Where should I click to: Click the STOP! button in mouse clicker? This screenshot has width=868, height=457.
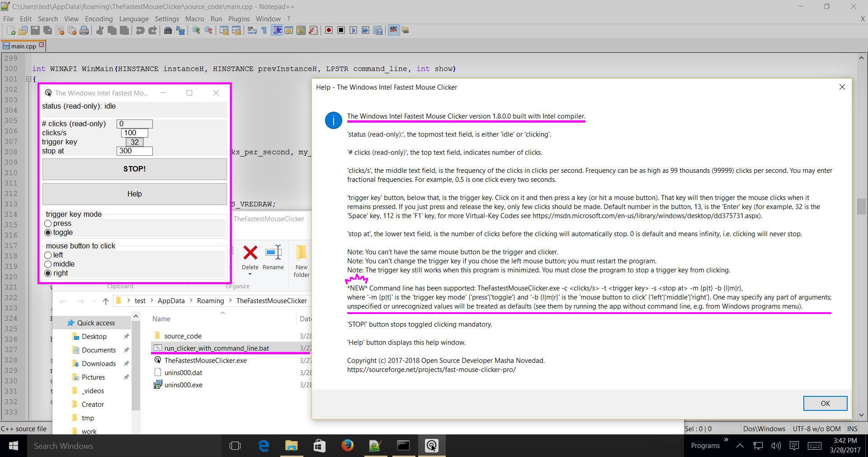[135, 169]
